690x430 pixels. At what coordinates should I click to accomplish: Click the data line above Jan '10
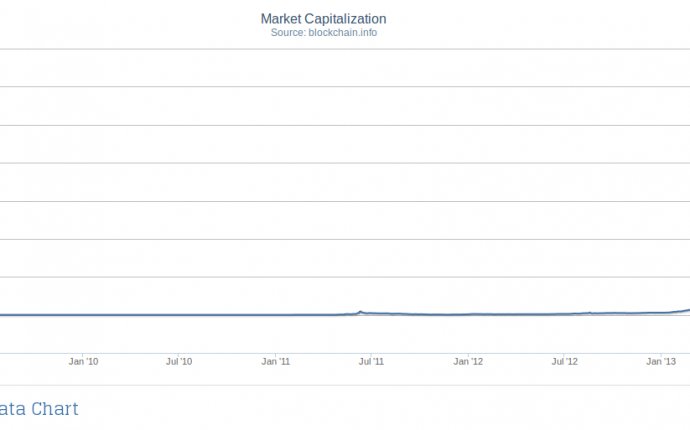83,315
